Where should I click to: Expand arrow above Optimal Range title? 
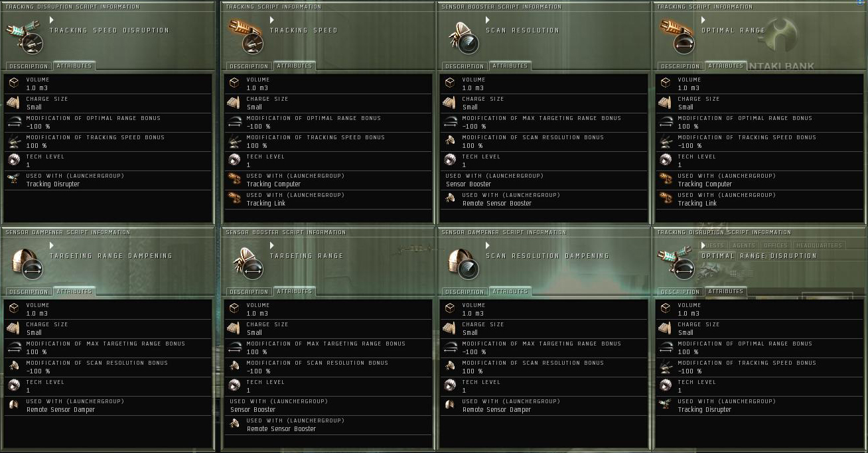pyautogui.click(x=703, y=21)
